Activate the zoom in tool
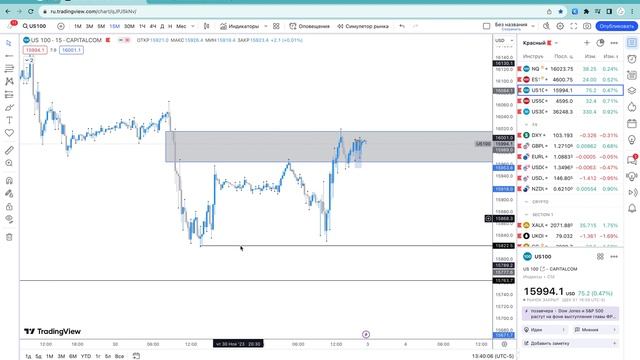640x360 pixels. tap(9, 163)
